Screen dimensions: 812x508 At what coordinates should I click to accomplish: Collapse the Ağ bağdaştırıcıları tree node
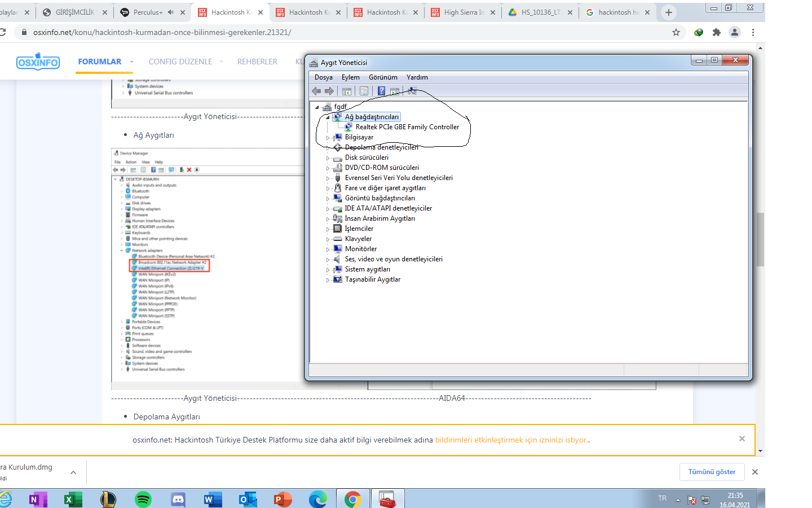click(x=328, y=117)
